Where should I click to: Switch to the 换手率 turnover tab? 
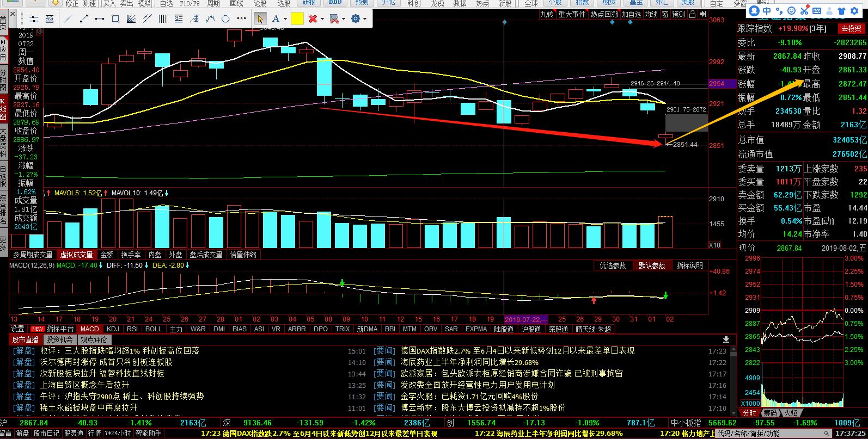pos(131,255)
